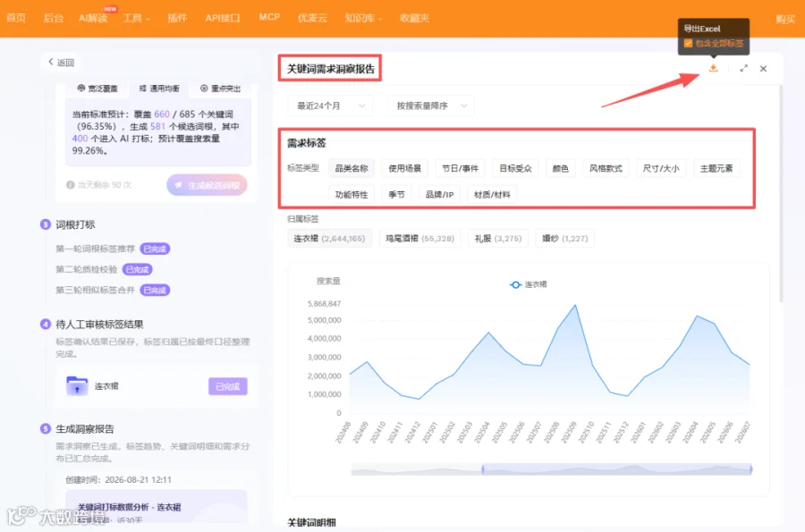This screenshot has width=805, height=532.
Task: Open MCP in top navigation
Action: [269, 17]
